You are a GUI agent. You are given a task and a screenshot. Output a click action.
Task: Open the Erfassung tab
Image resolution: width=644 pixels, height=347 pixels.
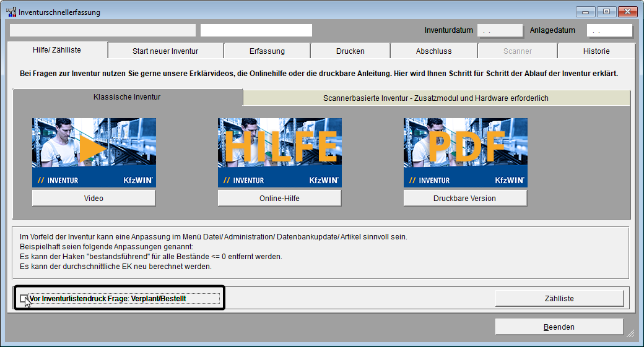pyautogui.click(x=267, y=51)
